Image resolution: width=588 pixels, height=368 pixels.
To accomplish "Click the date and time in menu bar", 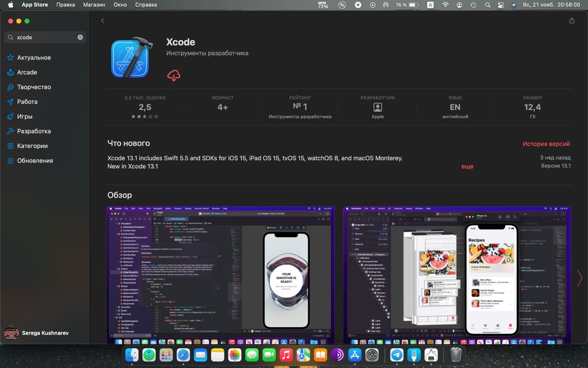I will click(x=551, y=5).
